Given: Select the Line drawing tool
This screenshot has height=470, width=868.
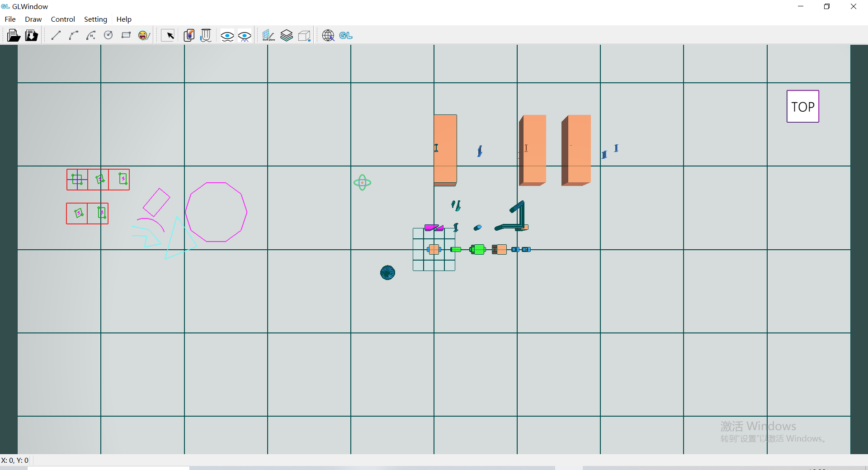Looking at the screenshot, I should (x=56, y=35).
